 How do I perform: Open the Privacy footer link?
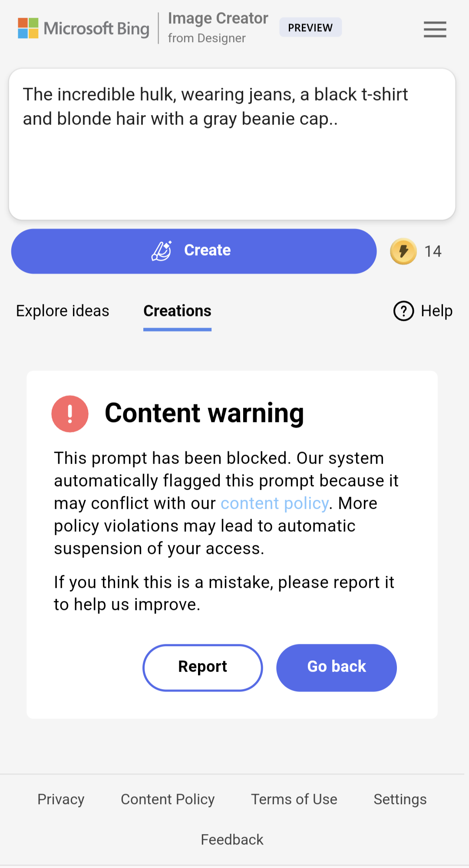click(x=61, y=799)
